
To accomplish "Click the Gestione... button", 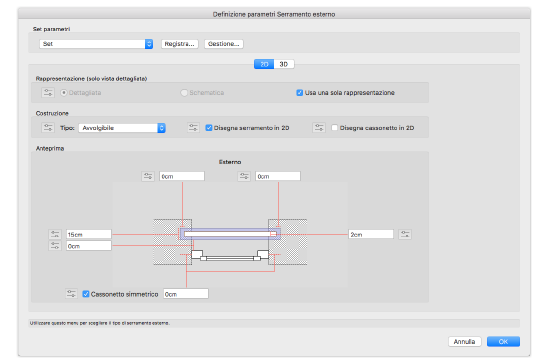I will [x=224, y=44].
